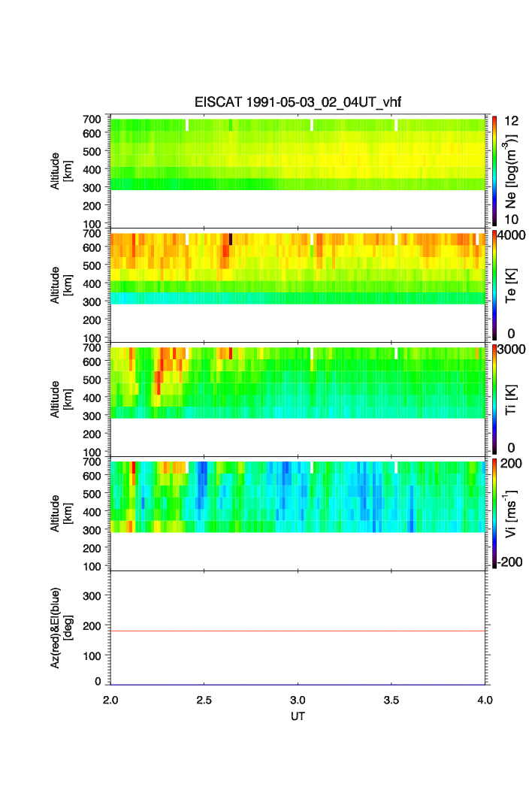This screenshot has width=532, height=799.
Task: Click the azimuth and elevation plot panel
Action: click(x=298, y=628)
